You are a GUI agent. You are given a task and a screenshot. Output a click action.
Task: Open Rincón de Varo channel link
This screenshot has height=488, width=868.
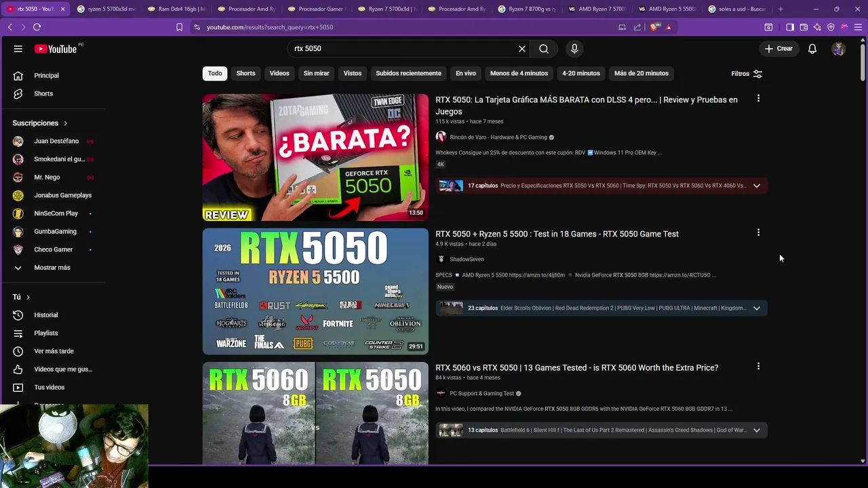click(498, 137)
